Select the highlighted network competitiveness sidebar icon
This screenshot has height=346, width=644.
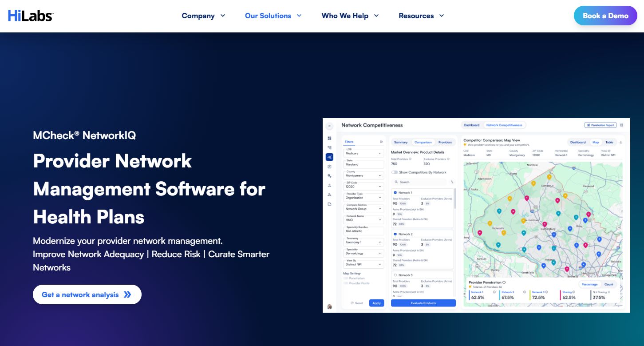click(329, 157)
